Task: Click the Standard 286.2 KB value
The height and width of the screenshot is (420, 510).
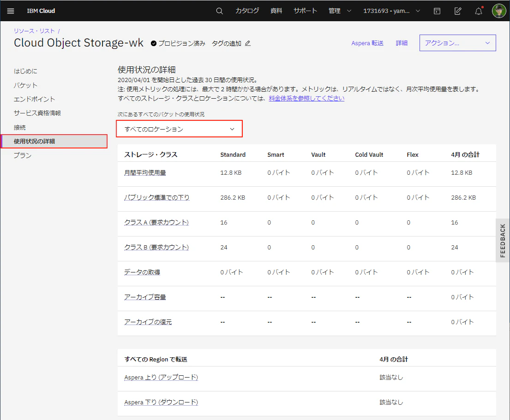Action: click(233, 197)
